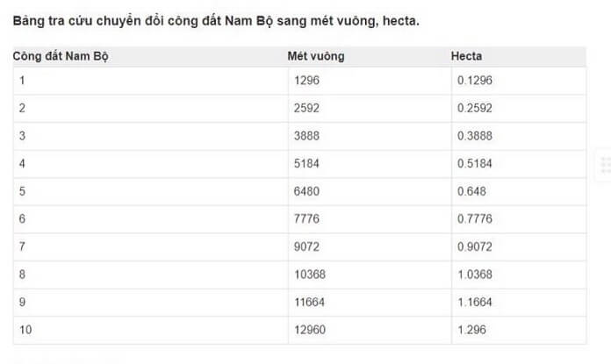Select the 'Công đất Nam Bộ' column header
Screen dimensions: 611x364
click(x=61, y=56)
